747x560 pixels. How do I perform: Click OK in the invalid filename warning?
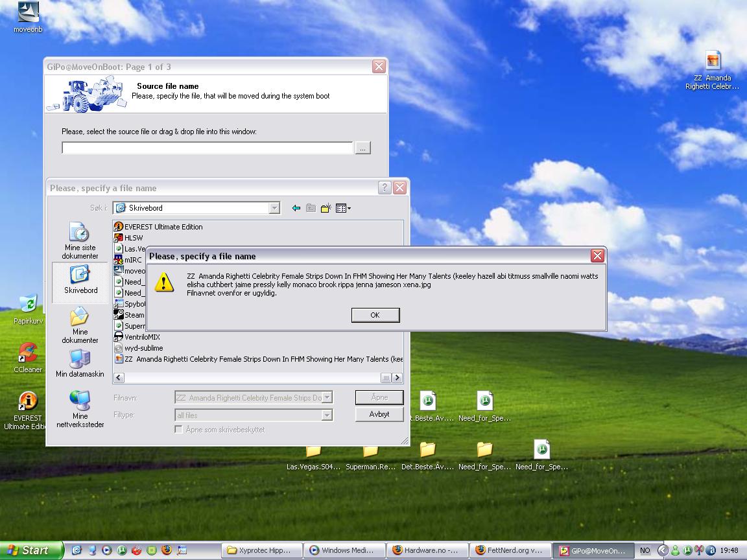tap(375, 315)
